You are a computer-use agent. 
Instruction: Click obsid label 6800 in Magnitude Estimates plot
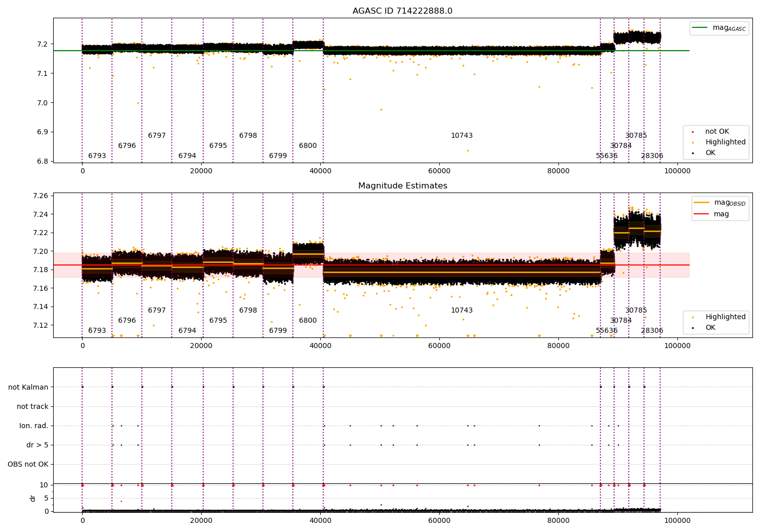tap(308, 321)
